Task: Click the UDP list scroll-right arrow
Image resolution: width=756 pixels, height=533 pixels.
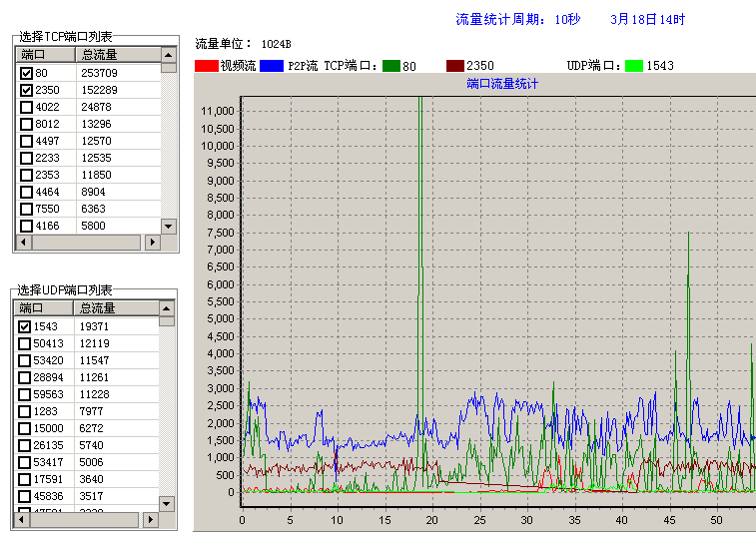Action: point(152,520)
